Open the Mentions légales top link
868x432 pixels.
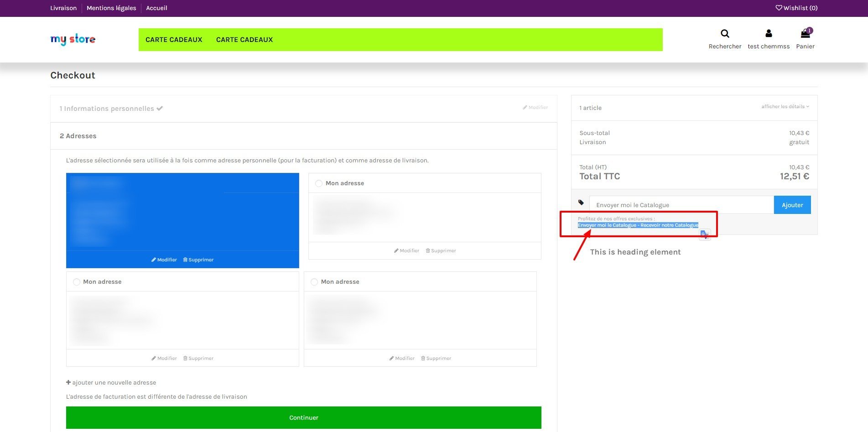111,8
